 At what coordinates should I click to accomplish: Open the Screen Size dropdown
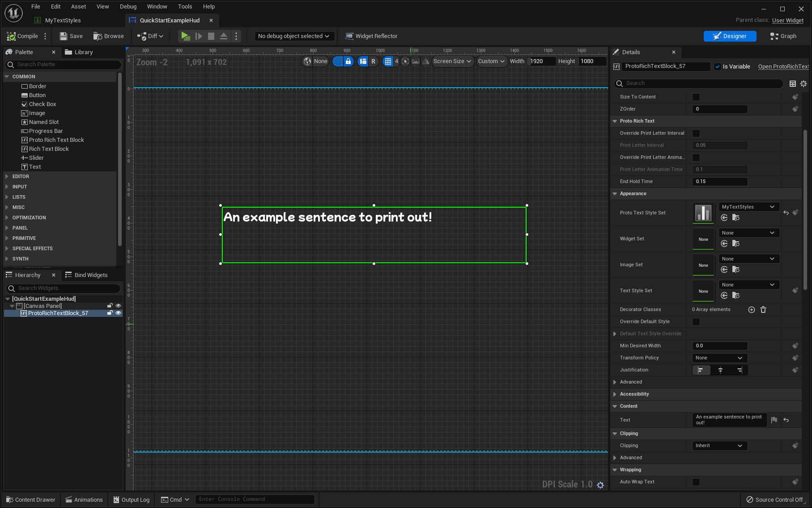[452, 61]
